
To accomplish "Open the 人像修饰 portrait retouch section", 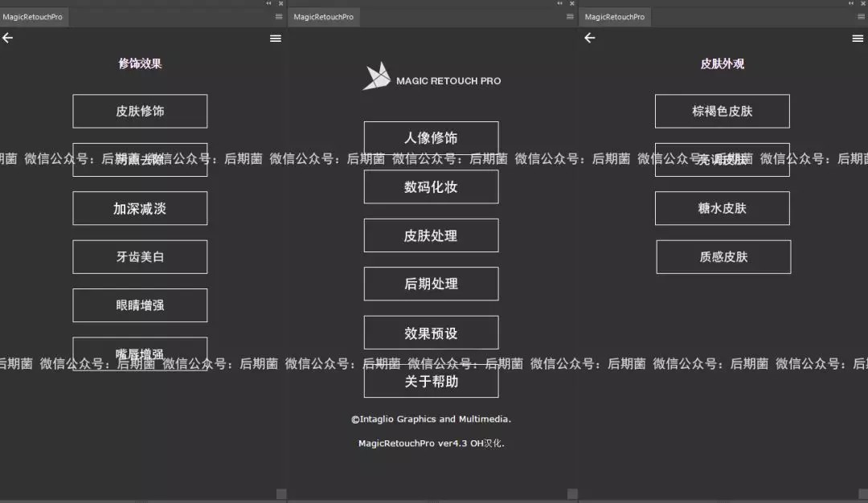I will coord(432,137).
